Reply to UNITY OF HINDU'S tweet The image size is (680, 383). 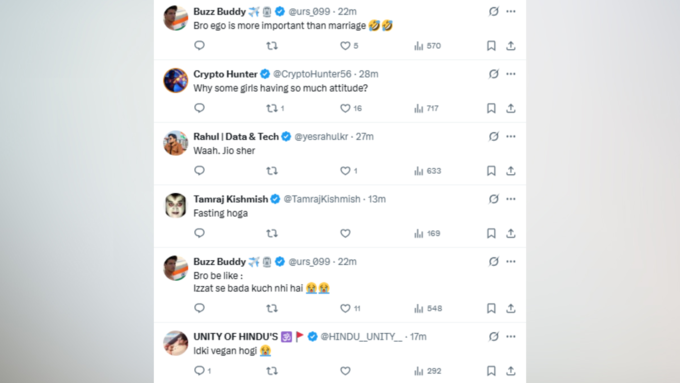(x=202, y=371)
